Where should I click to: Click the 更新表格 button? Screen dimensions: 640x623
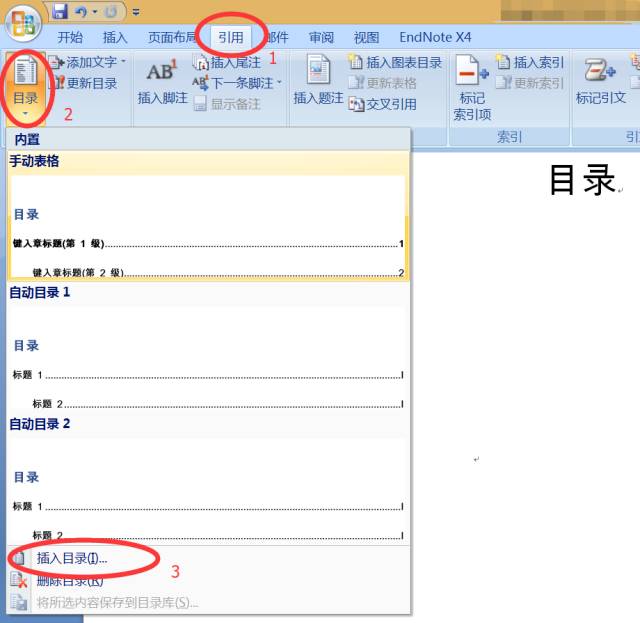coord(382,83)
